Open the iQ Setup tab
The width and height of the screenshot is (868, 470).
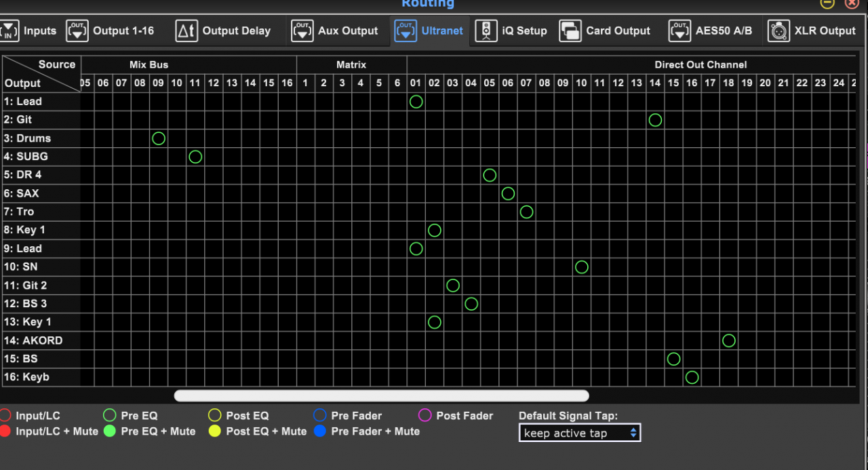pos(511,31)
